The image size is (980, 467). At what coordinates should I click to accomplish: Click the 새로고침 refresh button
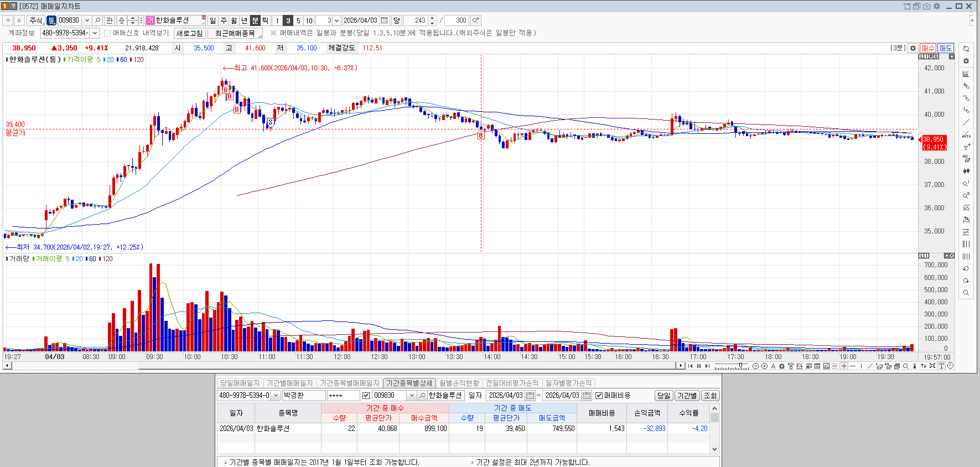[x=190, y=33]
